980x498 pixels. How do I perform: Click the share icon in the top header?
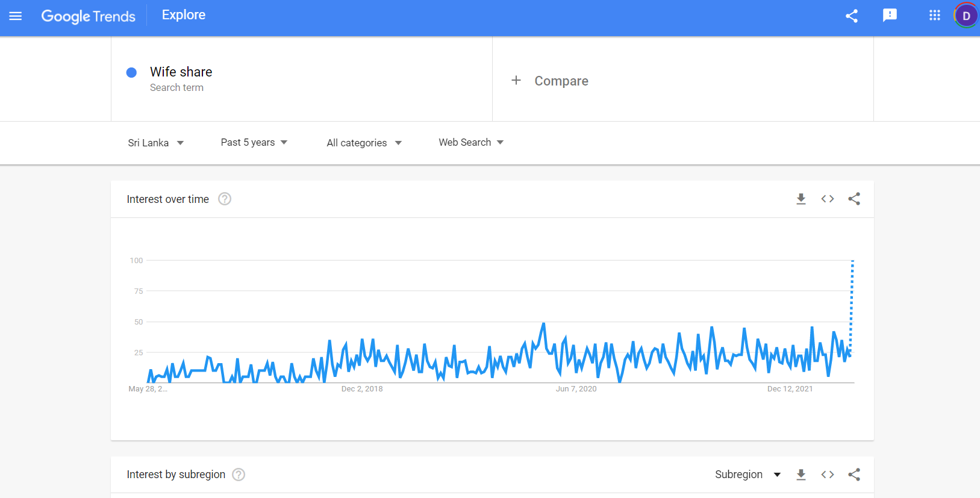[852, 16]
